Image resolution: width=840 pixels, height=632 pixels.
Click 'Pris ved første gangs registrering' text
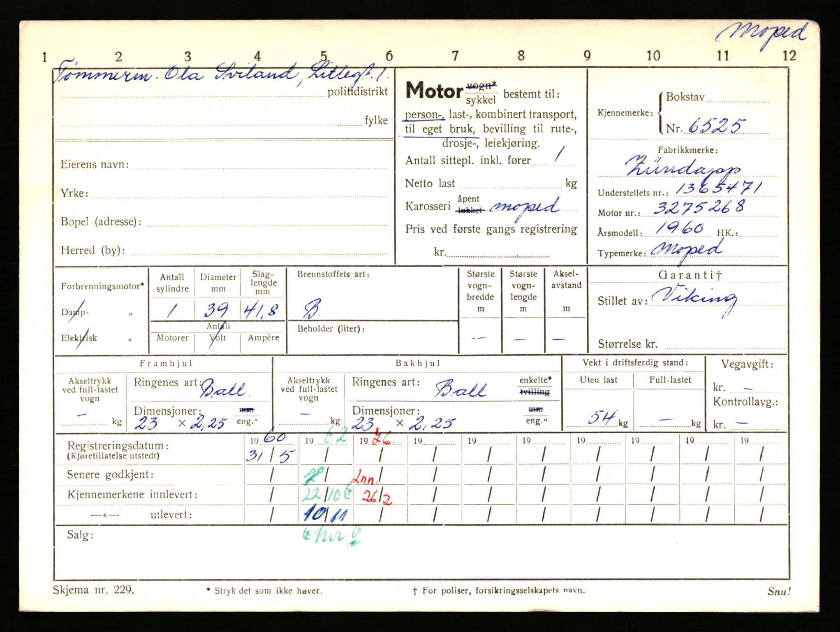pyautogui.click(x=491, y=229)
